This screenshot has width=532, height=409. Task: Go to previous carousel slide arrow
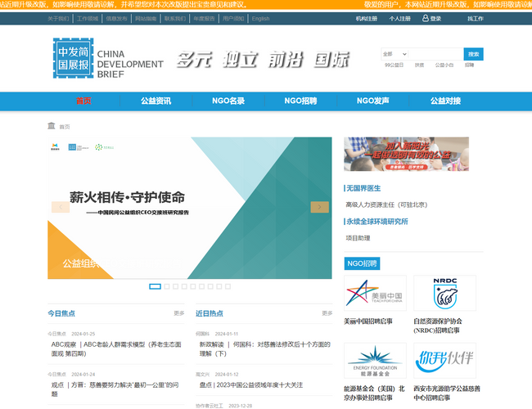(x=60, y=208)
